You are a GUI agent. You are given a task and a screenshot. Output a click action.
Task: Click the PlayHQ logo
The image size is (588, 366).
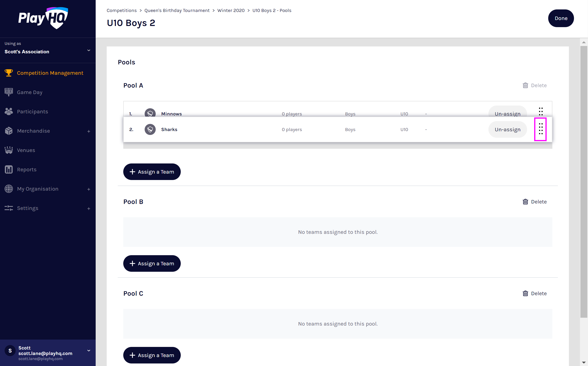pos(43,18)
